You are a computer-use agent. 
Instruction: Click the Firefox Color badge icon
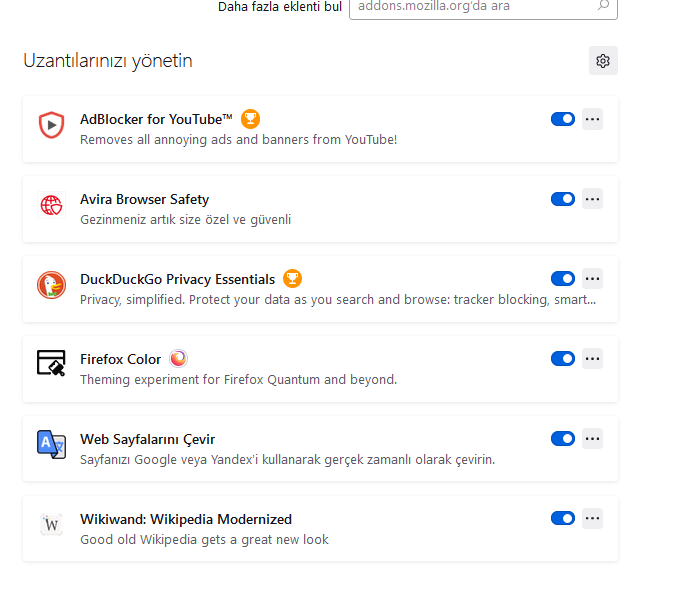pyautogui.click(x=178, y=358)
